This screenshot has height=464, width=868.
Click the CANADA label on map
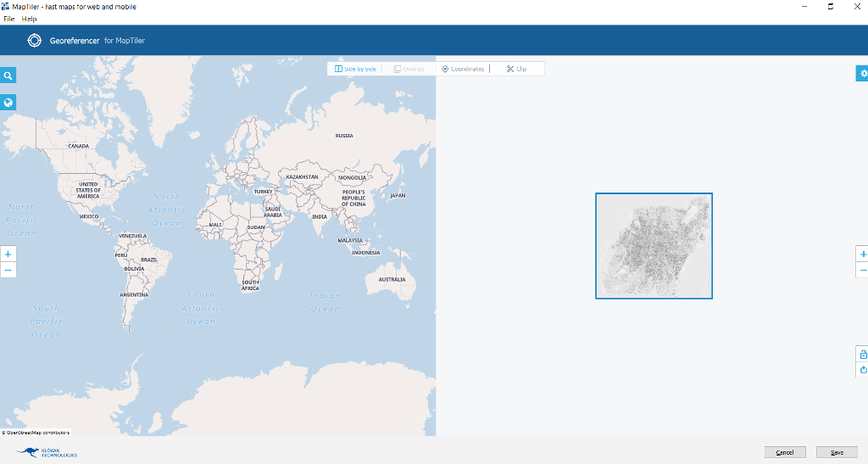(x=79, y=146)
